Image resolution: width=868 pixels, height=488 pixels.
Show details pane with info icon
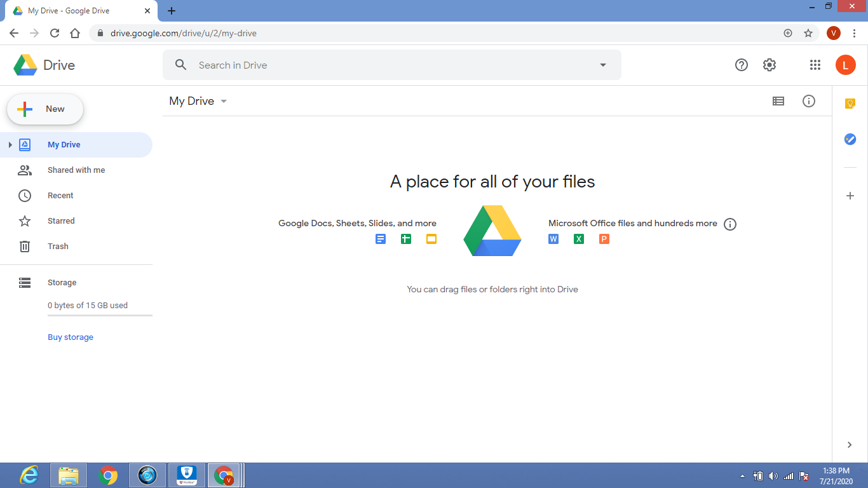point(809,101)
